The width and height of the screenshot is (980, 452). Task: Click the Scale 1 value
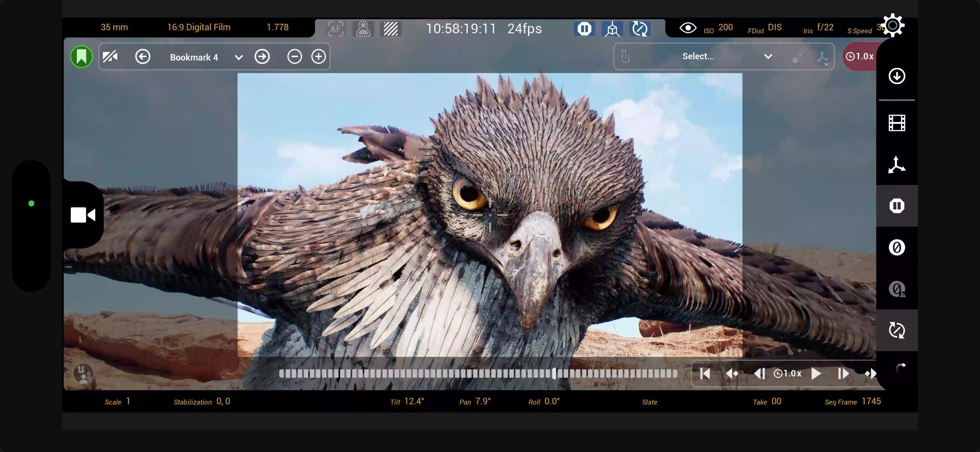(117, 402)
